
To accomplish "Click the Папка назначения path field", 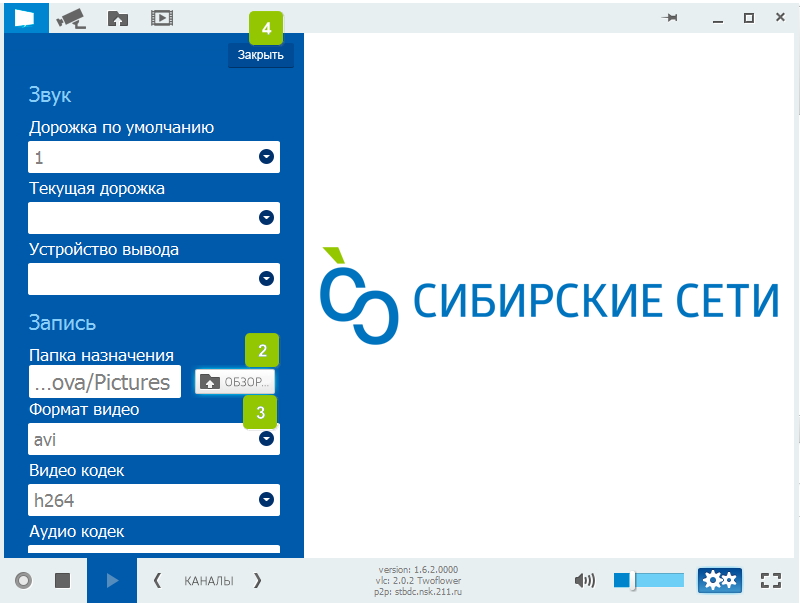I will [105, 382].
